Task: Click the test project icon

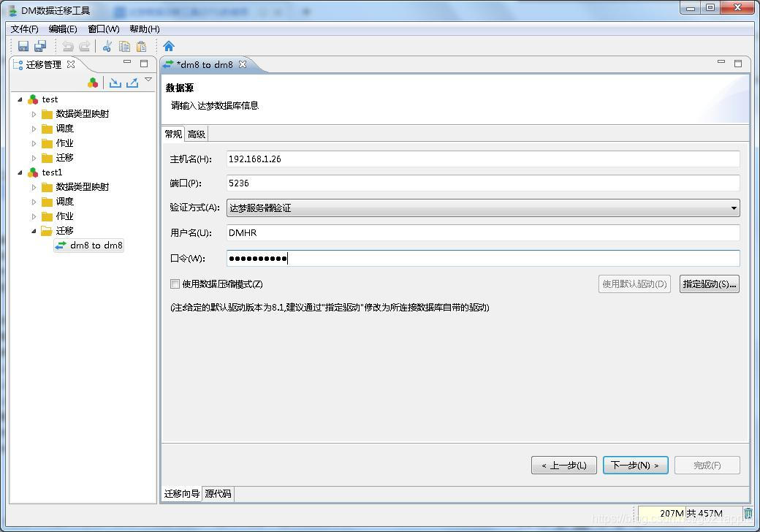Action: tap(33, 99)
